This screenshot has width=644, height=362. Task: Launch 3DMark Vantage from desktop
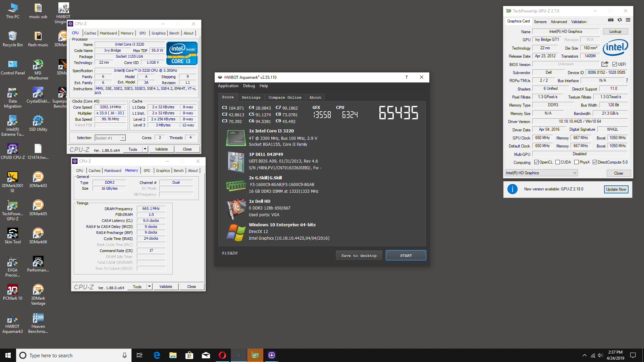pyautogui.click(x=38, y=295)
